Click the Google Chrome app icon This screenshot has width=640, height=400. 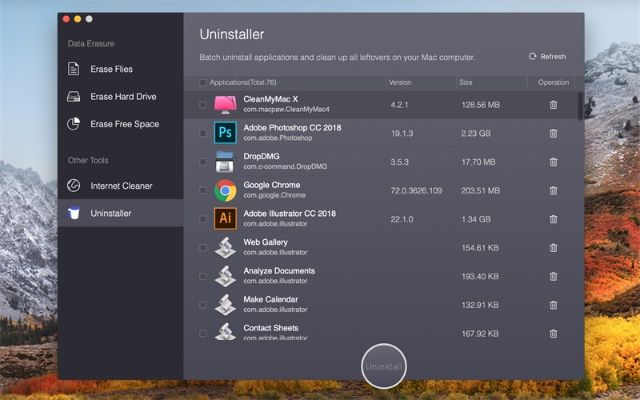point(225,190)
